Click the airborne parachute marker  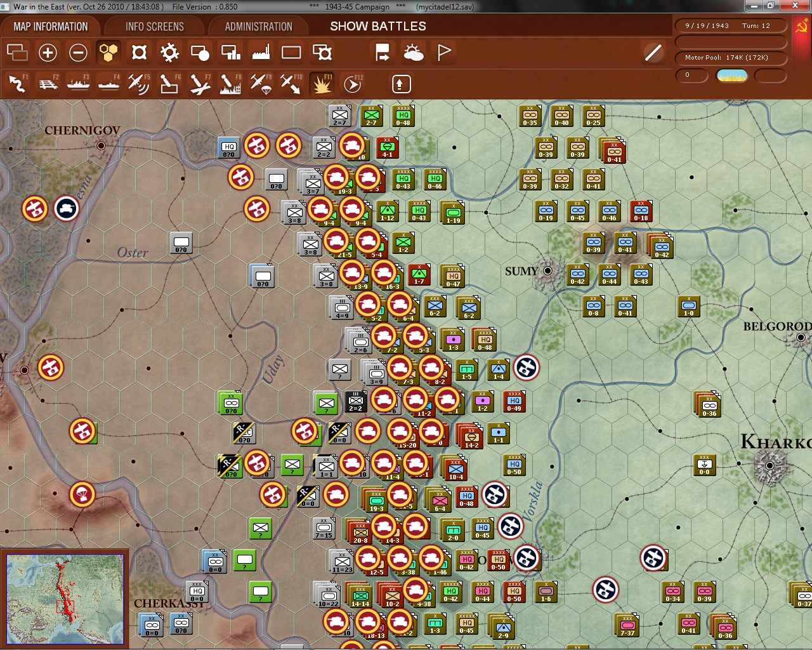pos(82,494)
